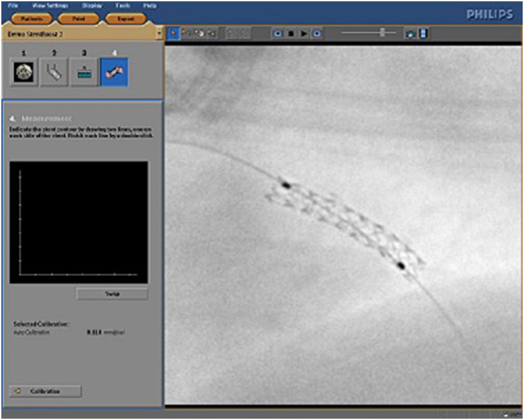Click the Export button

pyautogui.click(x=125, y=19)
